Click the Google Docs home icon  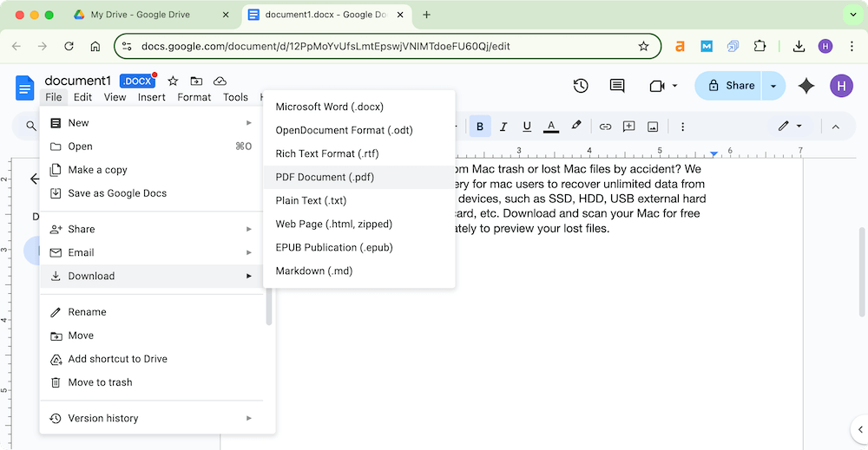coord(25,88)
